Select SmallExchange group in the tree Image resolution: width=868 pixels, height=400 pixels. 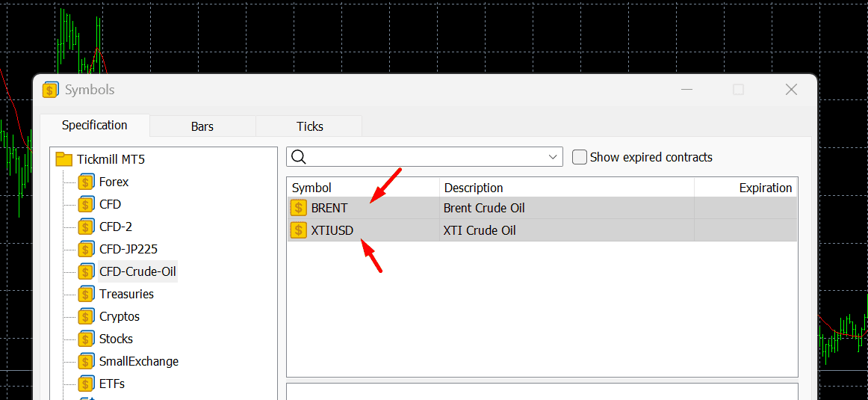(139, 361)
